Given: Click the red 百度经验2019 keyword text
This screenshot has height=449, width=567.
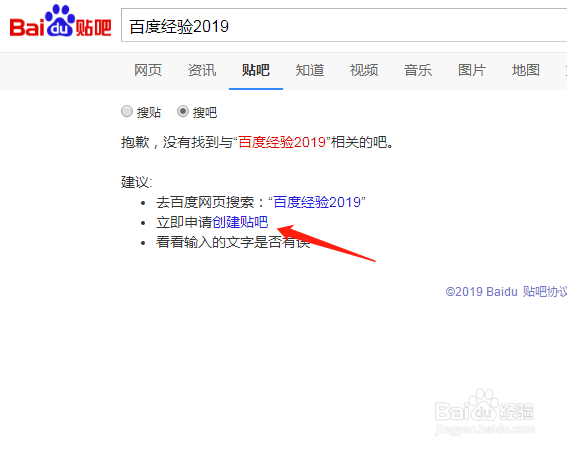Looking at the screenshot, I should 282,142.
